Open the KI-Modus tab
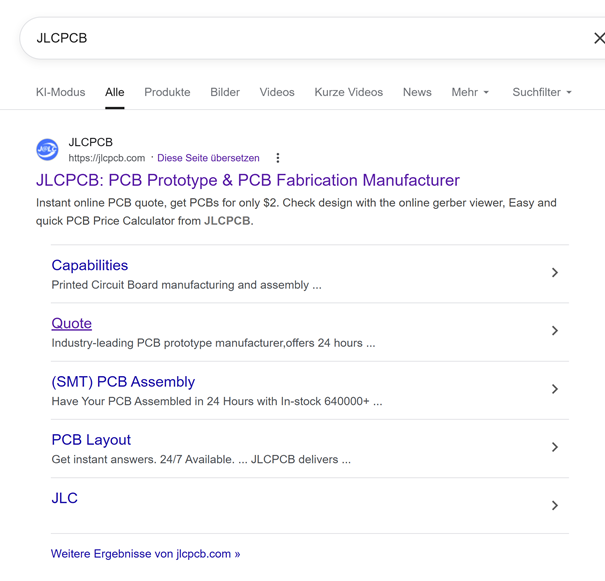Screen dimensions: 605x581 tap(61, 92)
